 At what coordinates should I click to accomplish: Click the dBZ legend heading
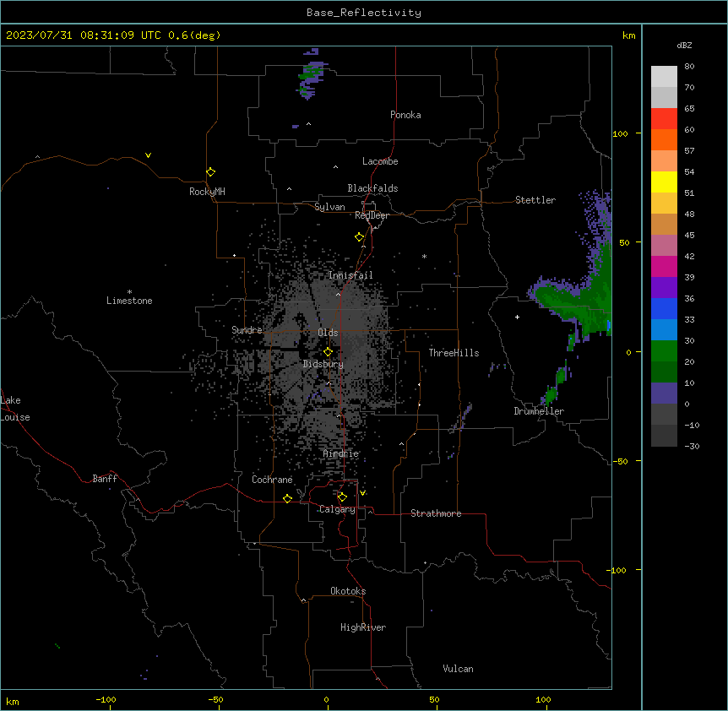click(x=684, y=45)
